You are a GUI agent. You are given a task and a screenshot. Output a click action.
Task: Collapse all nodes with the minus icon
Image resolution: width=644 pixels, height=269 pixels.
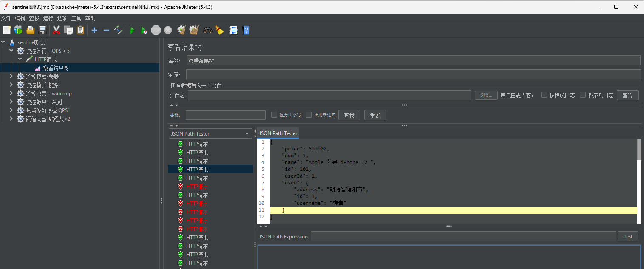106,30
